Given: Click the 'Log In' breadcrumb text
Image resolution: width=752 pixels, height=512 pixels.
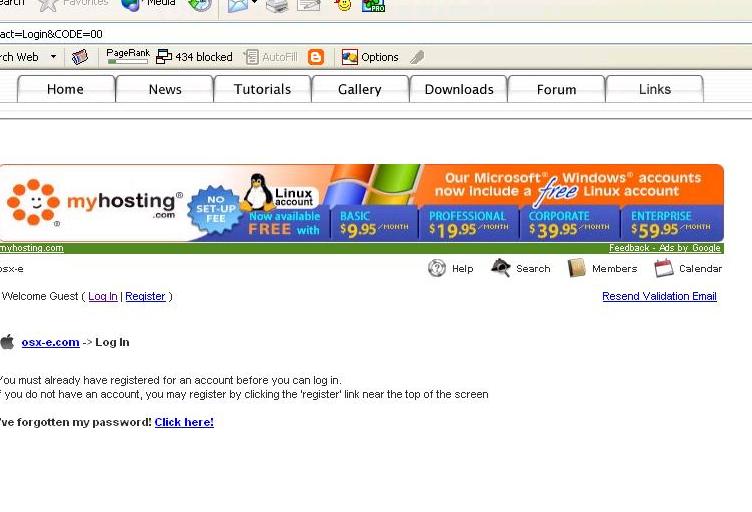Looking at the screenshot, I should tap(112, 342).
